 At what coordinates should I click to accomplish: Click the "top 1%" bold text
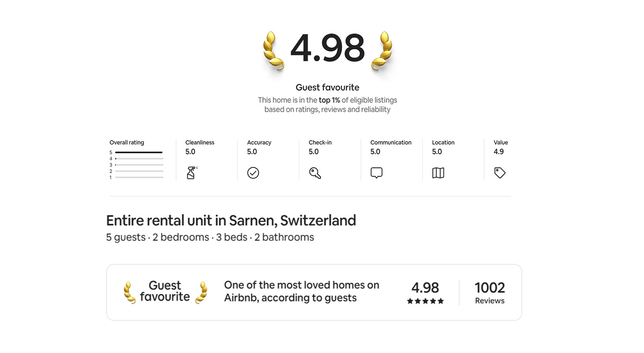tap(329, 100)
